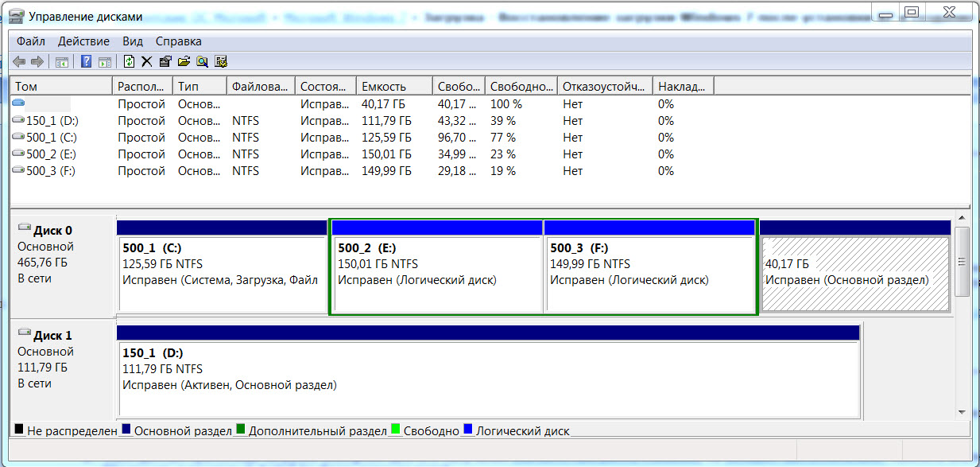Image resolution: width=980 pixels, height=467 pixels.
Task: Click the Диск 1 disk label panel
Action: pyautogui.click(x=62, y=371)
